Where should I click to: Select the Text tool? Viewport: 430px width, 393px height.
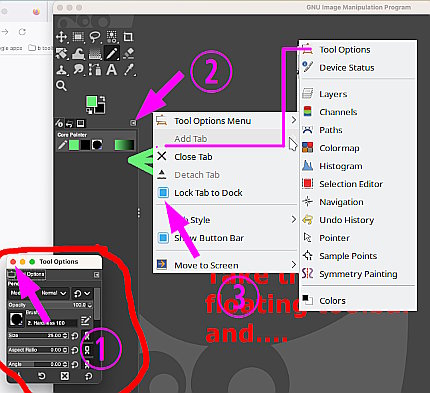pyautogui.click(x=112, y=70)
